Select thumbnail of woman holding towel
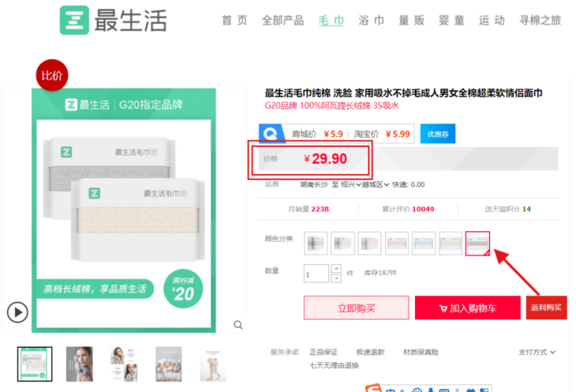Viewport: 576px width, 392px height. [80, 364]
